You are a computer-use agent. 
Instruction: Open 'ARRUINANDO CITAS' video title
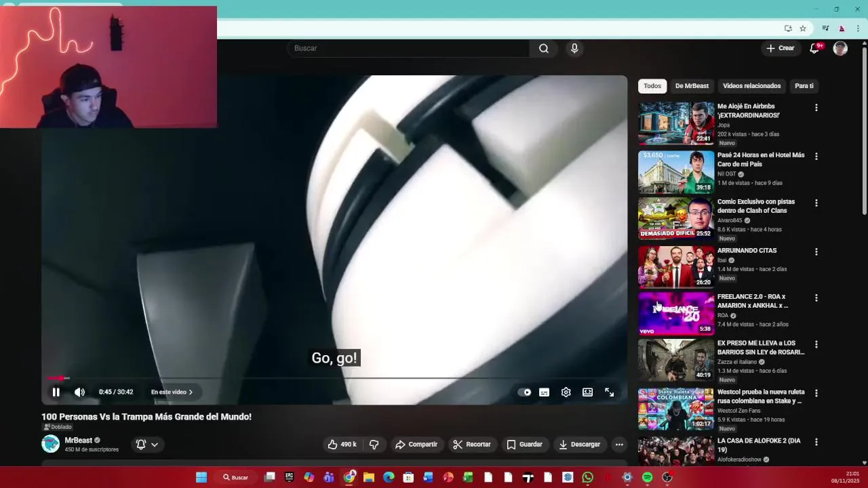(x=747, y=251)
